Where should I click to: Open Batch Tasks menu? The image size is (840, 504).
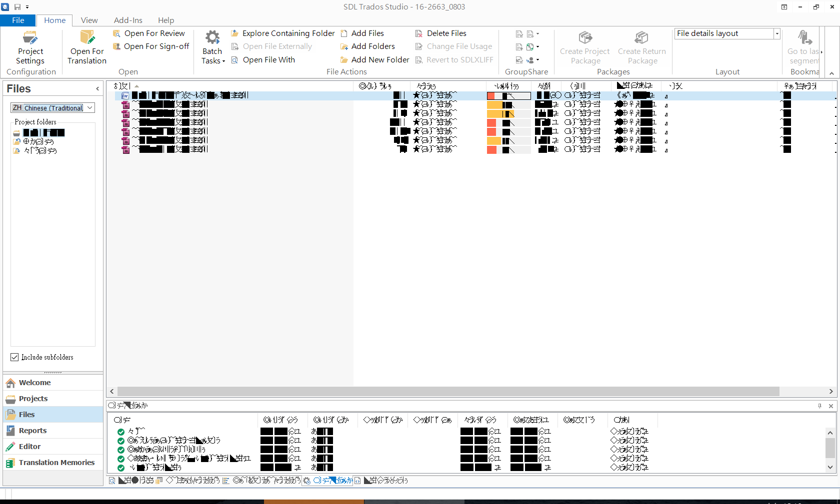click(x=212, y=48)
